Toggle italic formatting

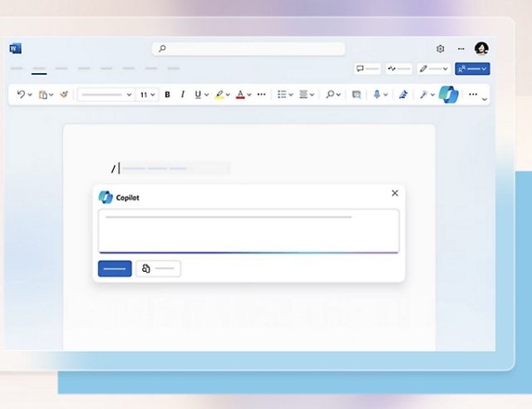tap(182, 95)
